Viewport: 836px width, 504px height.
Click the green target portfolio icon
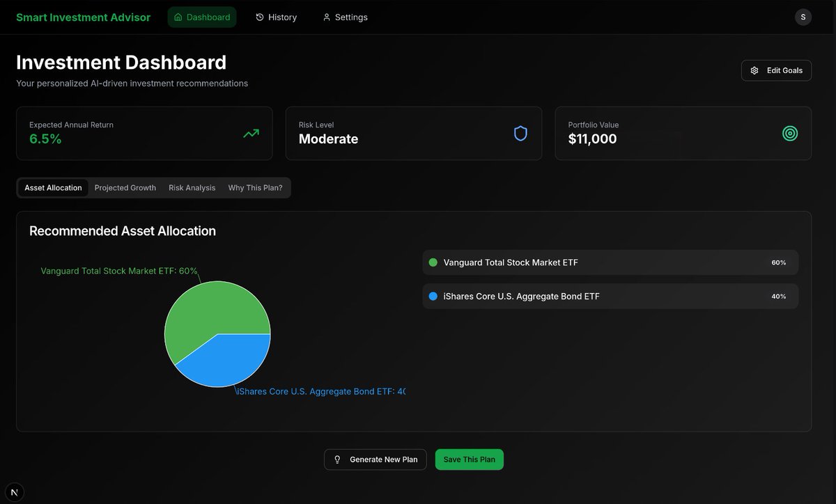coord(790,133)
